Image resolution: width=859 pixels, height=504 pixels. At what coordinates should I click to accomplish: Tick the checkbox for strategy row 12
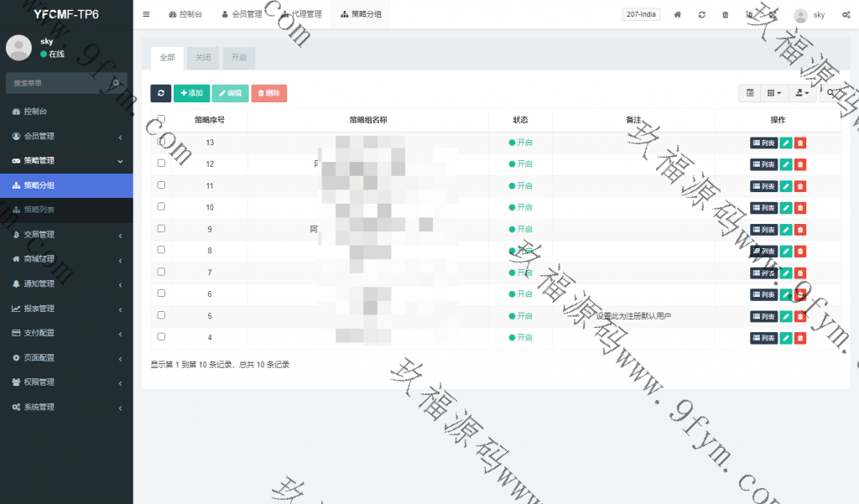pyautogui.click(x=161, y=164)
